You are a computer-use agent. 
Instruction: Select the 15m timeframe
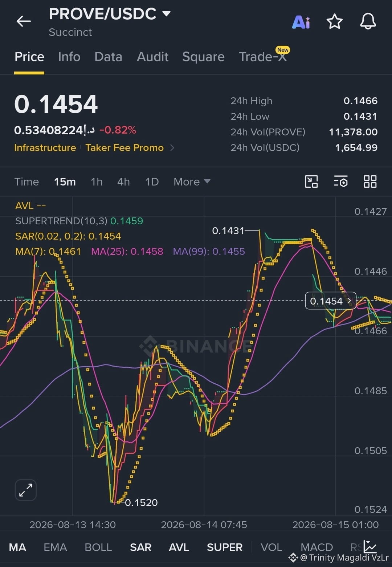[x=65, y=181]
